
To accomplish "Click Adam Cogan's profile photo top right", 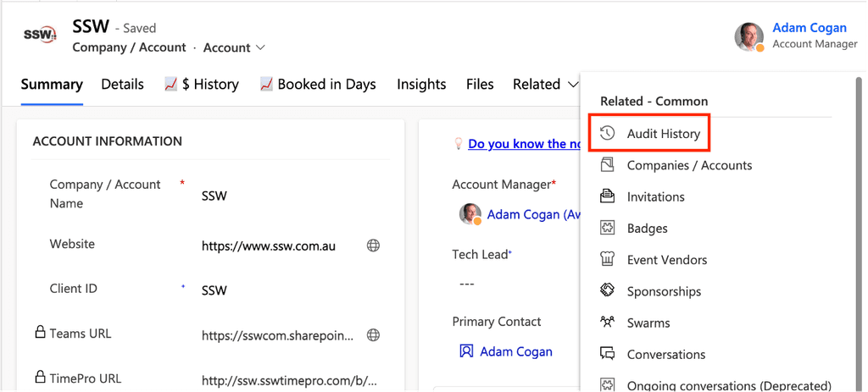I will pos(749,36).
